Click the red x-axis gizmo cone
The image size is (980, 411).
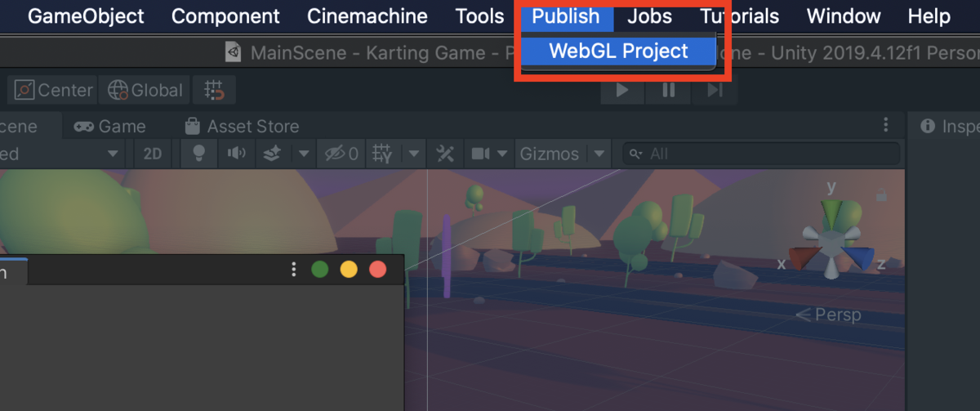coord(804,257)
